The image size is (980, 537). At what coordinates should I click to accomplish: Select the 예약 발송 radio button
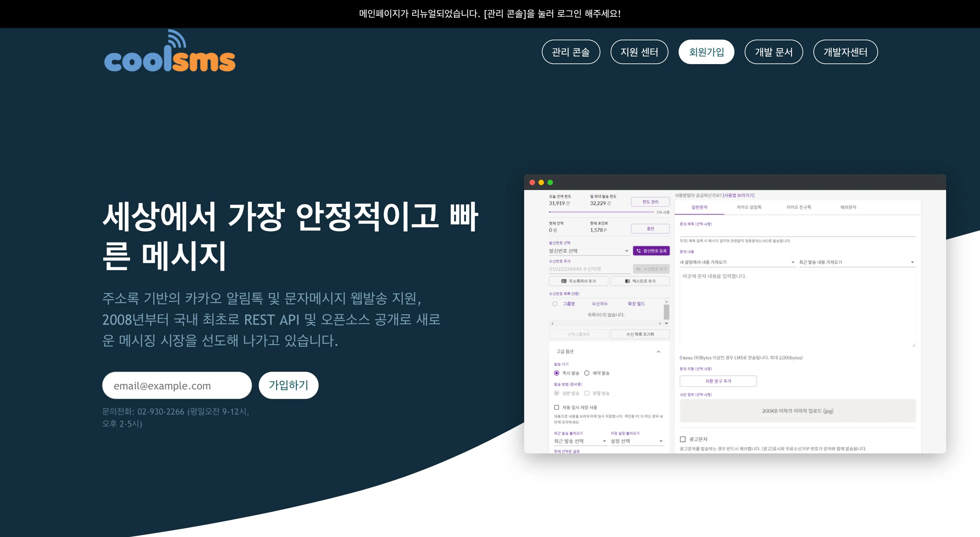click(587, 373)
